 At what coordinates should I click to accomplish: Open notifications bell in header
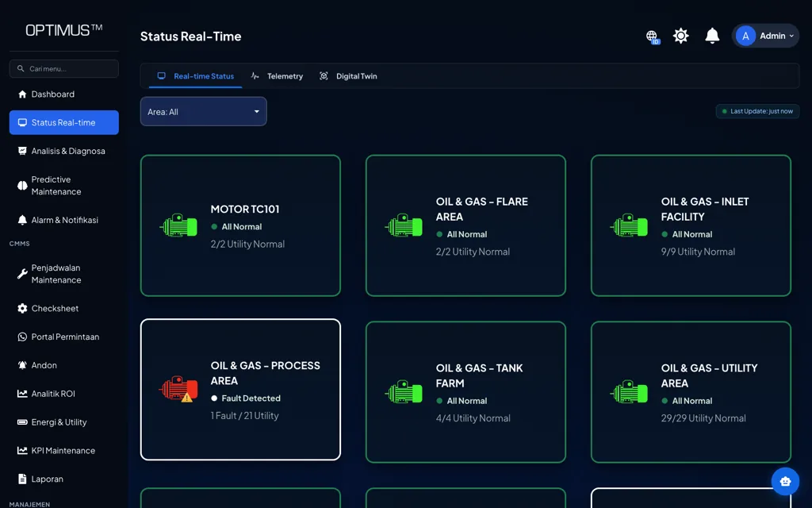point(712,36)
